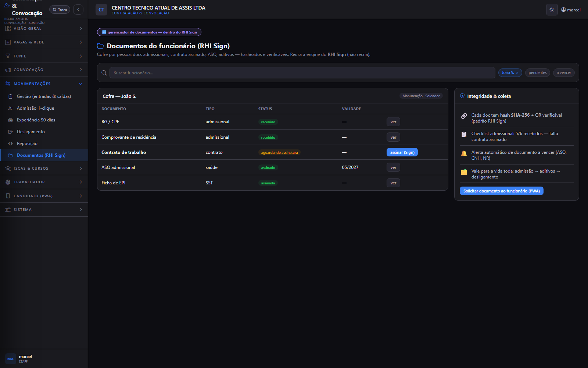Toggle the light/dark theme sun icon
The width and height of the screenshot is (588, 368).
point(552,10)
